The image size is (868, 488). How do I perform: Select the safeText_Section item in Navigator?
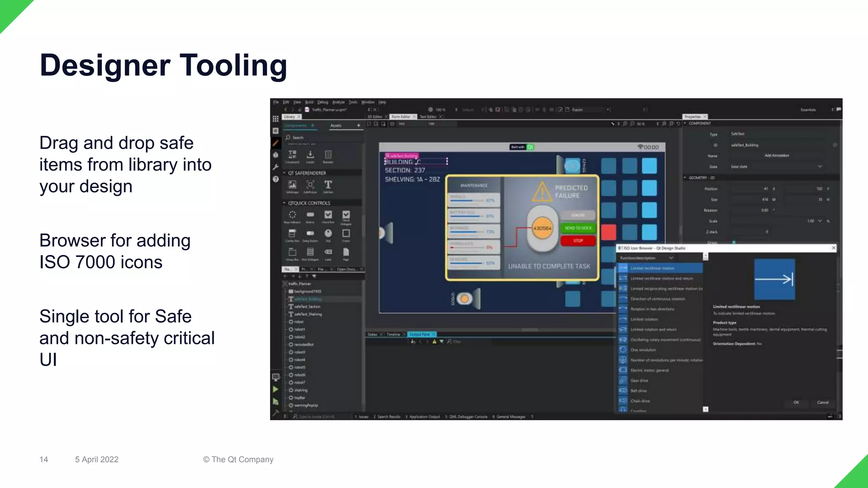coord(308,307)
